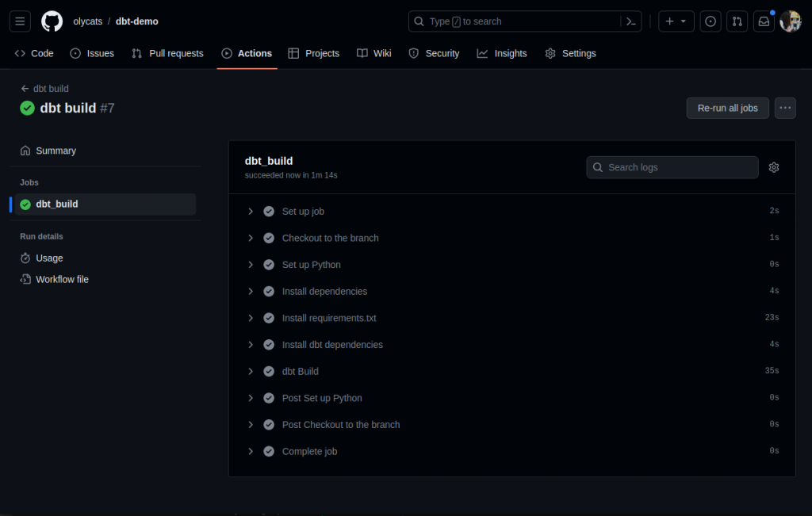Click the dbt Build success check icon

click(x=269, y=371)
